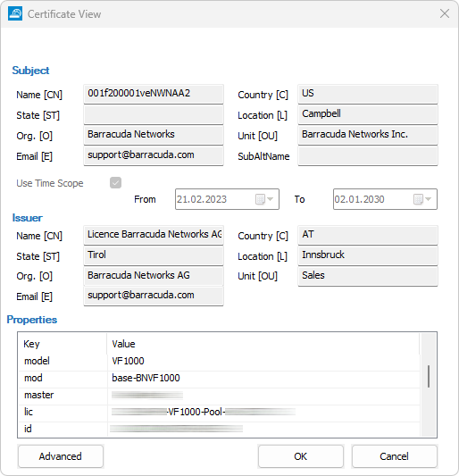Select the id row in Properties
Image resolution: width=459 pixels, height=476 pixels.
pos(219,429)
